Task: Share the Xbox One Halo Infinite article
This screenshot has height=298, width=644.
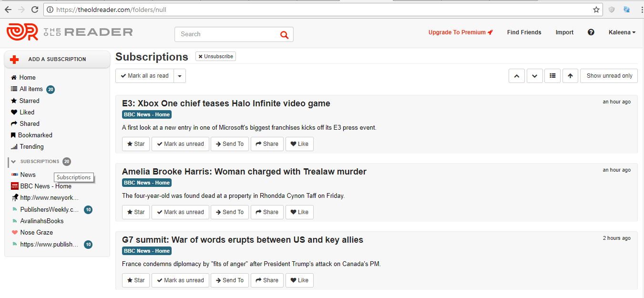Action: (267, 144)
